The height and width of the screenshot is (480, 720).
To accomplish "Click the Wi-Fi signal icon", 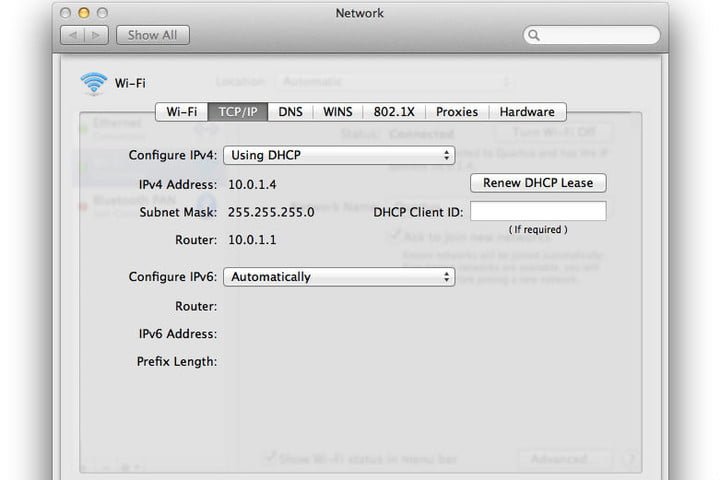I will 94,83.
